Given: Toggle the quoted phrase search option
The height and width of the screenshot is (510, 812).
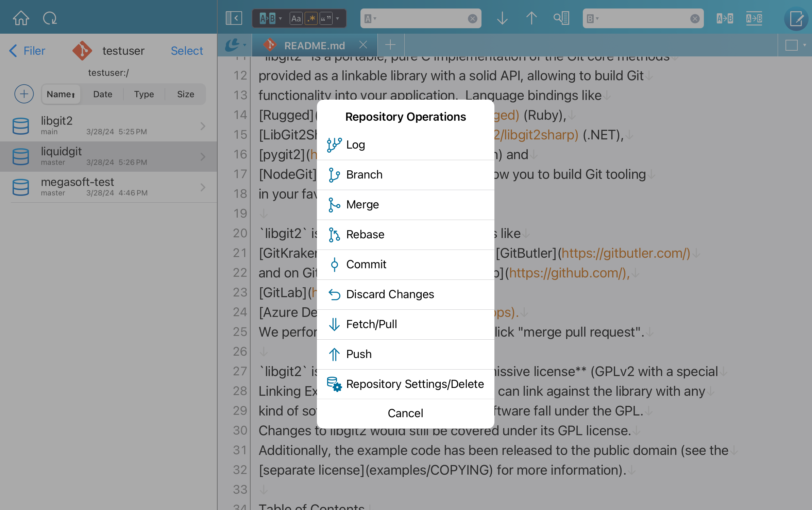Looking at the screenshot, I should (325, 18).
